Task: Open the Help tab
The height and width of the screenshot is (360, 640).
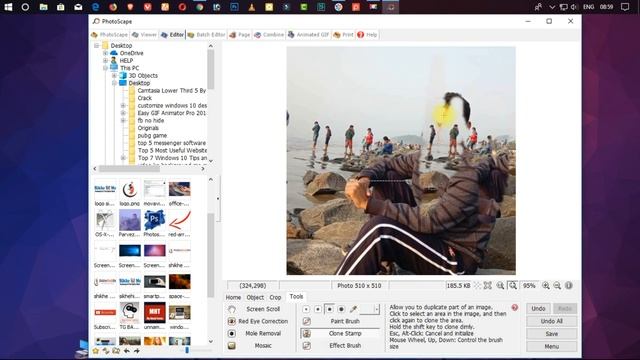Action: (367, 35)
